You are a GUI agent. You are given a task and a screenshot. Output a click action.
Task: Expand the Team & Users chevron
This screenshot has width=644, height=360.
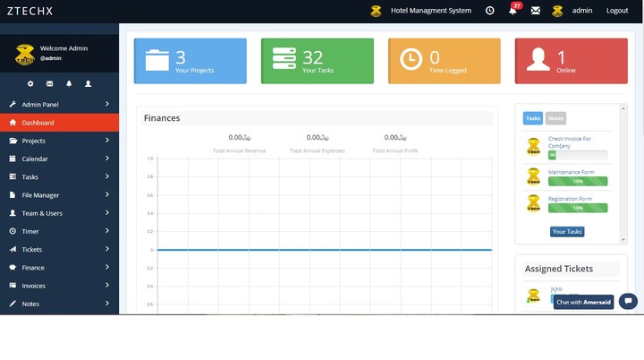107,212
